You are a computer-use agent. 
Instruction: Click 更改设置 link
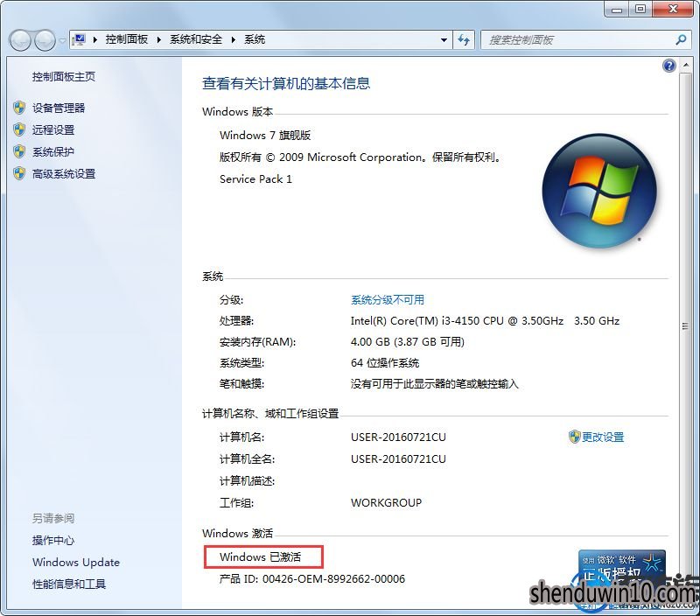[x=603, y=437]
